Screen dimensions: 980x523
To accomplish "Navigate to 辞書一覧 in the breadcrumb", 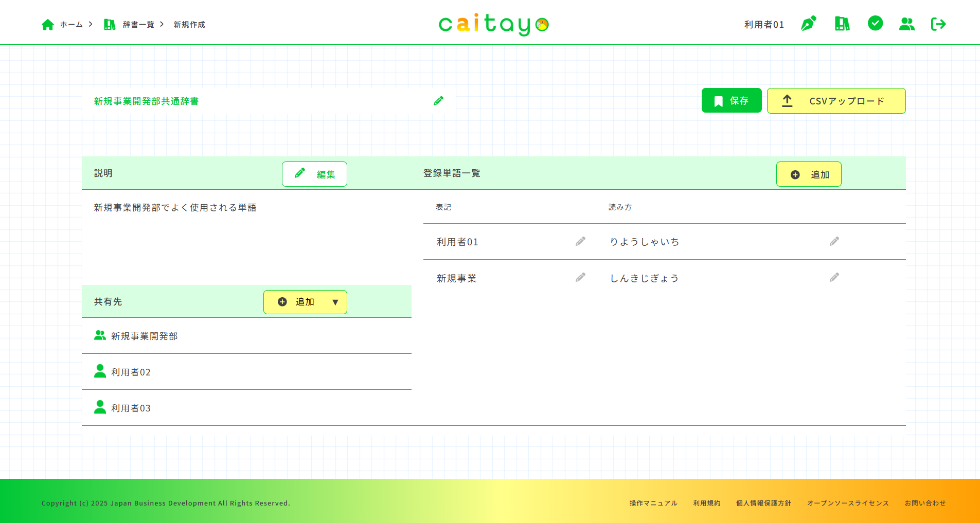I will tap(137, 24).
